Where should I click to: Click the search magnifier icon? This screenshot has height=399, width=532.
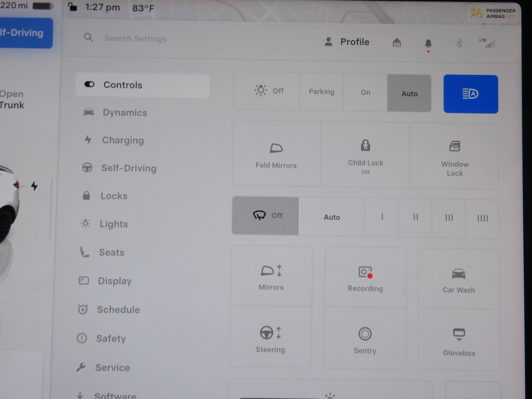[x=88, y=37]
